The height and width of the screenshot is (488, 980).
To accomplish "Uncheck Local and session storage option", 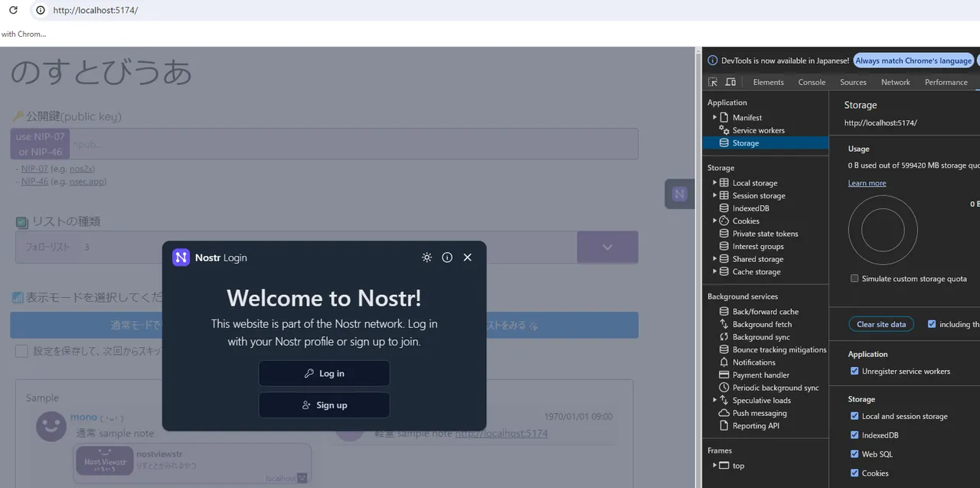I will [x=854, y=417].
